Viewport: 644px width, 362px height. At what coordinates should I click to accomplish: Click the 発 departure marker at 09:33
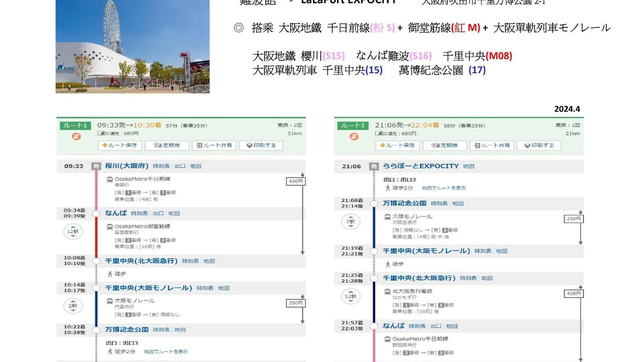click(96, 166)
